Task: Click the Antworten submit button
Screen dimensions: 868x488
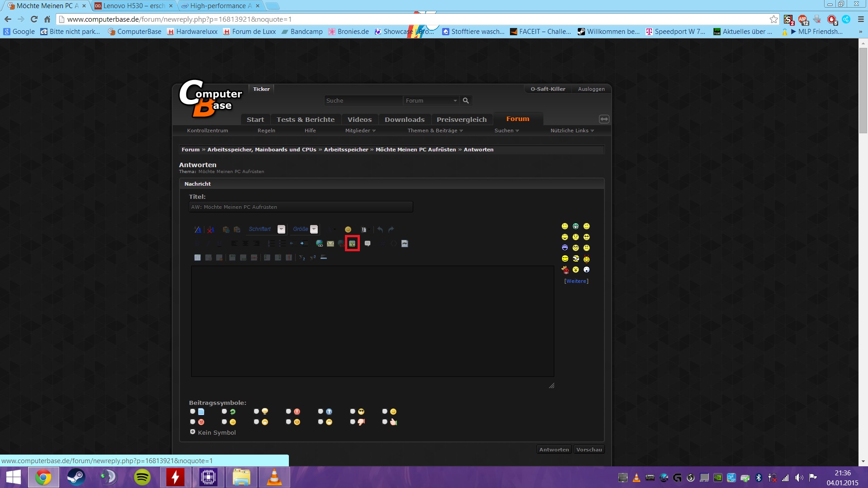Action: (x=554, y=450)
